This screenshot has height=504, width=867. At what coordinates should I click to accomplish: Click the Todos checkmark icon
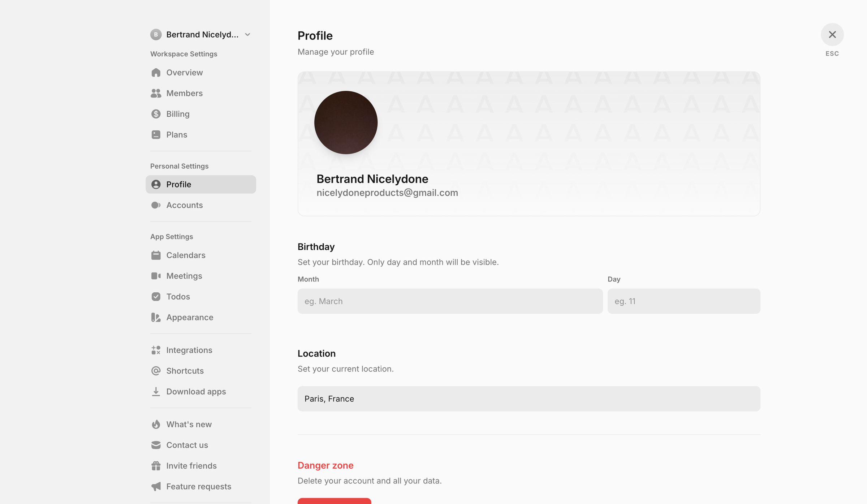coord(156,297)
